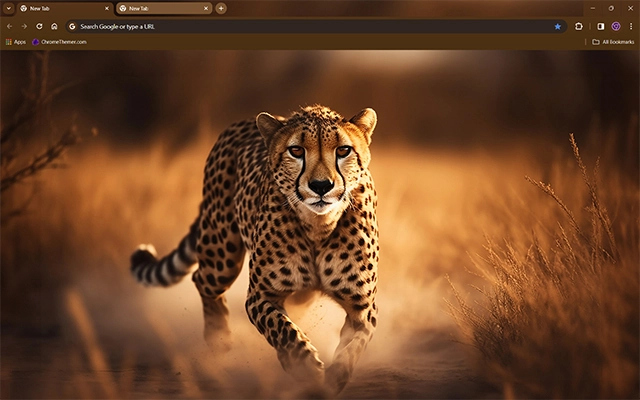This screenshot has width=640, height=400.
Task: Open the home page
Action: 54,27
